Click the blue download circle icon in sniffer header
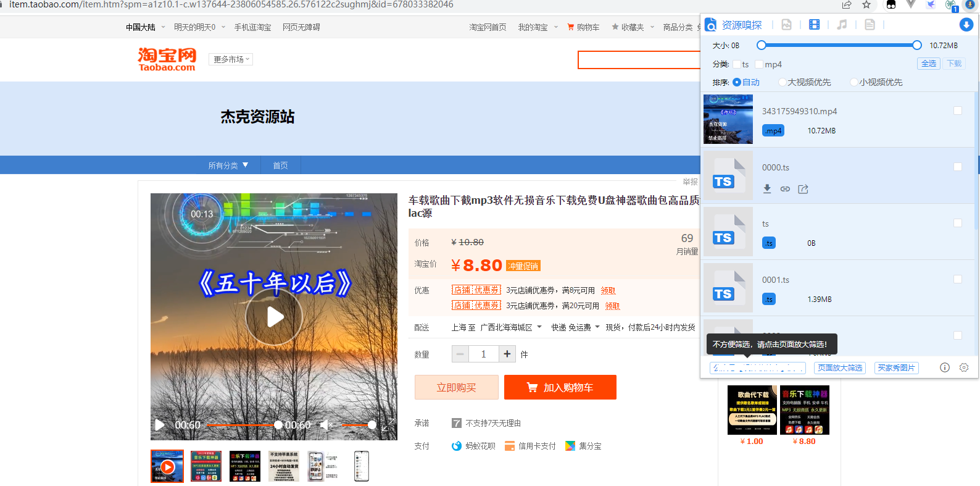The width and height of the screenshot is (980, 486). pyautogui.click(x=966, y=25)
